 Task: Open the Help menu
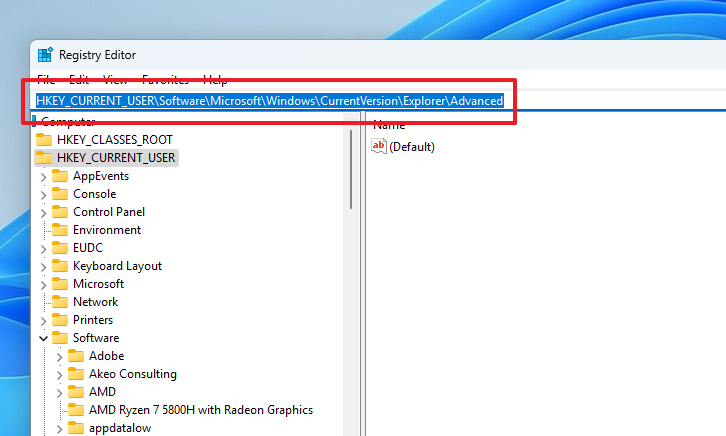coord(215,80)
